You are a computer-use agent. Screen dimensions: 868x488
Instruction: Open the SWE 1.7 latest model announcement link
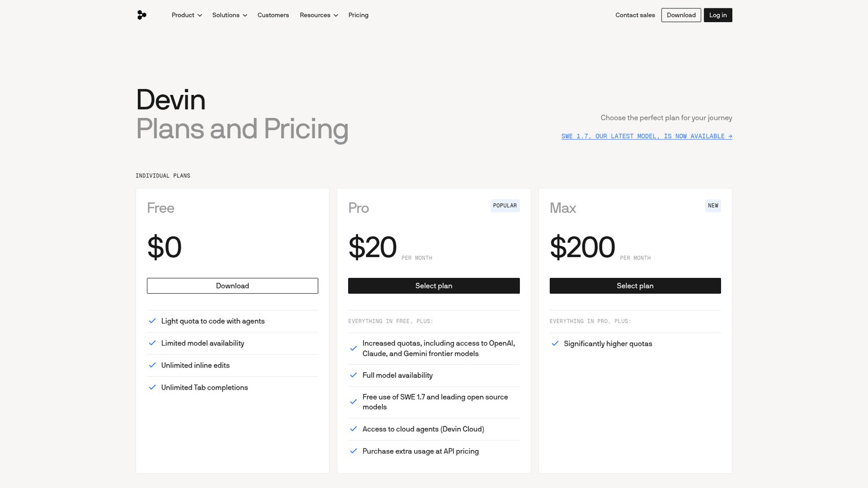click(x=646, y=136)
